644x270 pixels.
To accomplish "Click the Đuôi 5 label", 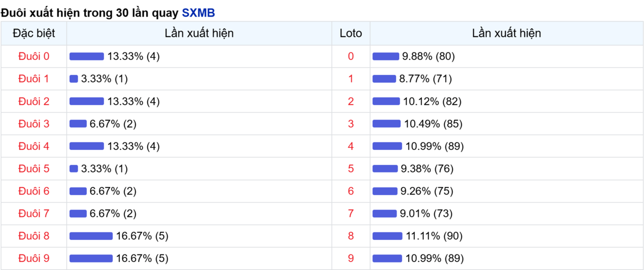I will (34, 169).
